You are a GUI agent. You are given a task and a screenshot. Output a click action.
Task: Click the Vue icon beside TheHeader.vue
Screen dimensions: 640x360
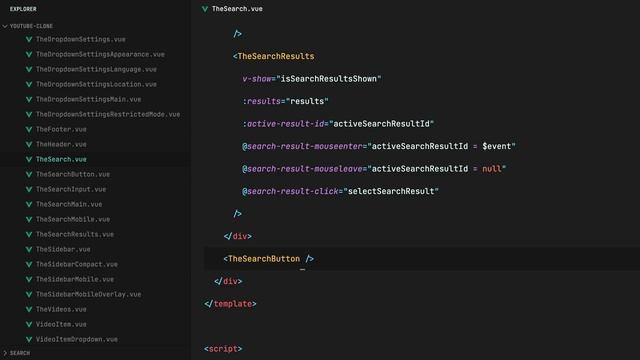tap(29, 144)
